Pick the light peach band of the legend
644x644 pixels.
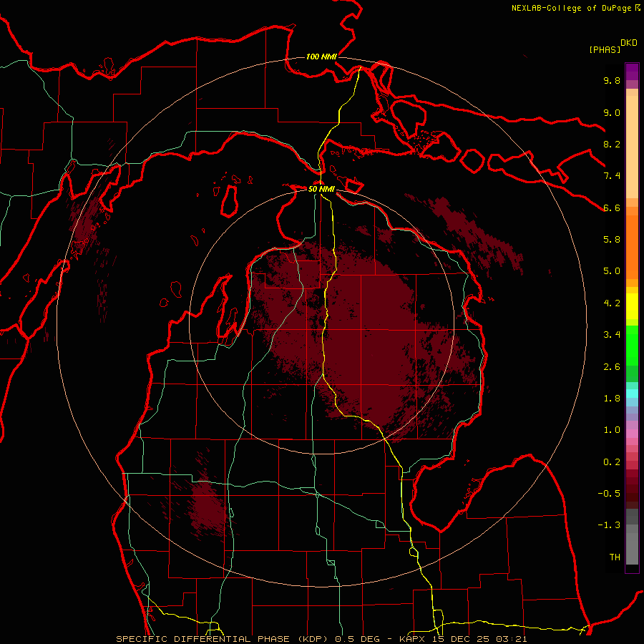[632, 147]
